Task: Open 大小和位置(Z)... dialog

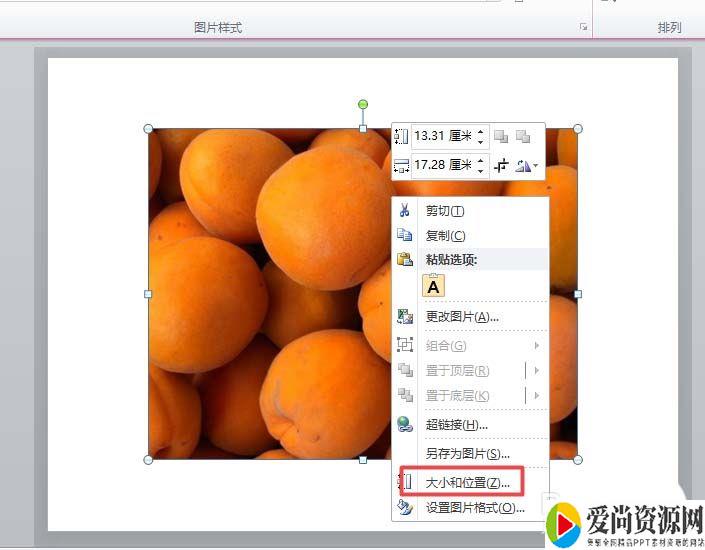Action: coord(467,483)
